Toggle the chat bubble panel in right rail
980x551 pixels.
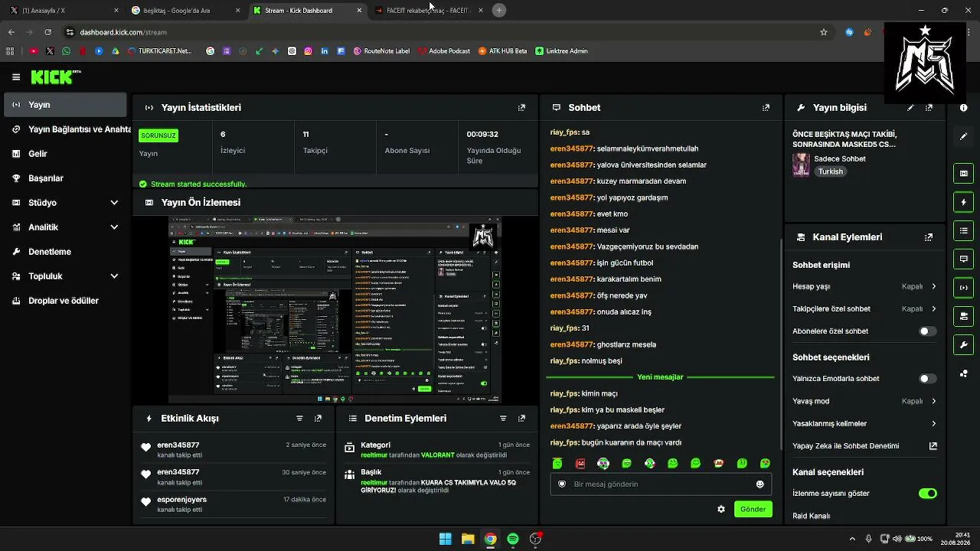tap(963, 259)
